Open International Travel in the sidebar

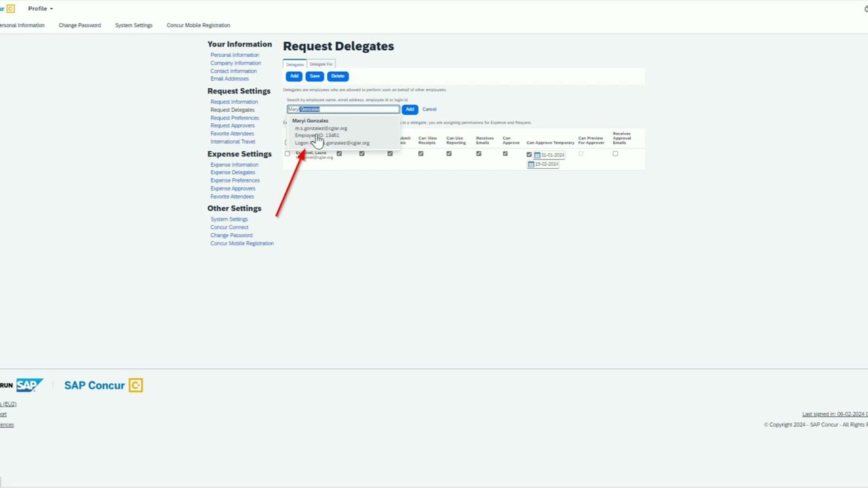point(233,142)
